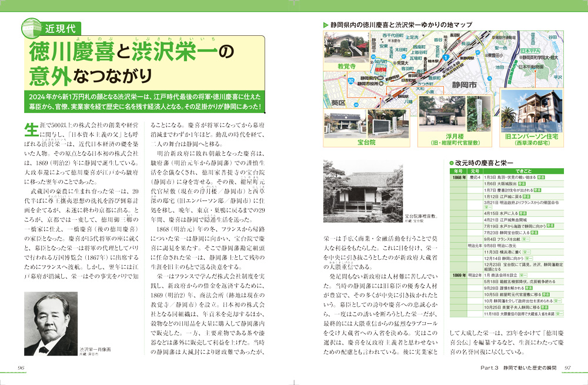The image size is (588, 385).
Task: Click the 栄一 tag on the 11月3日 row
Action: [x=526, y=252]
